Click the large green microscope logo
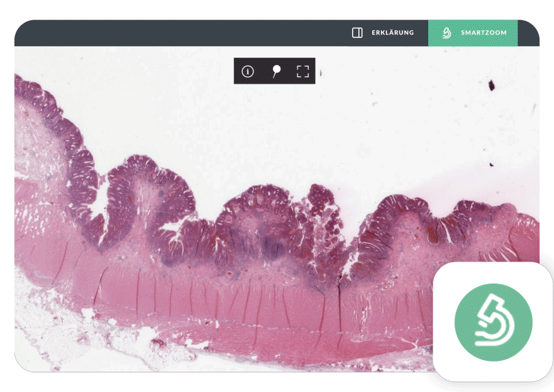Screen dimensions: 554x392 (493, 322)
